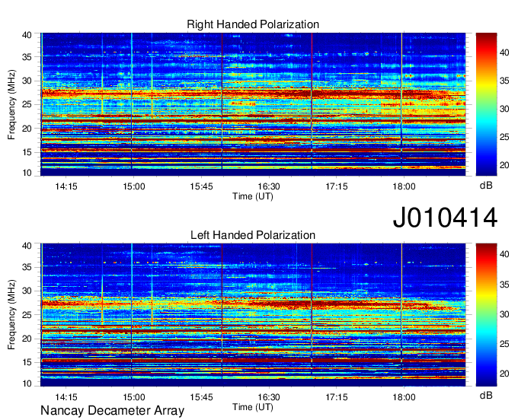Click the 15:45 tick in upper panel
Screen dimensions: 518x420
pos(201,186)
